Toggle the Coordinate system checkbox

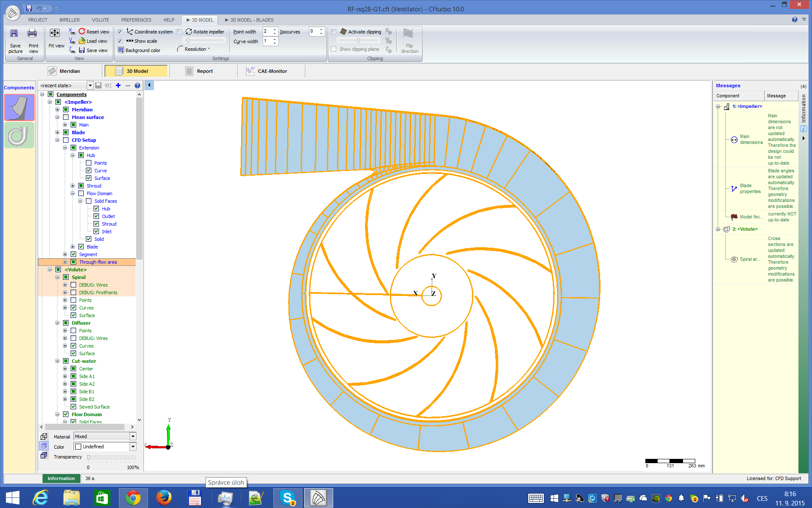[120, 32]
